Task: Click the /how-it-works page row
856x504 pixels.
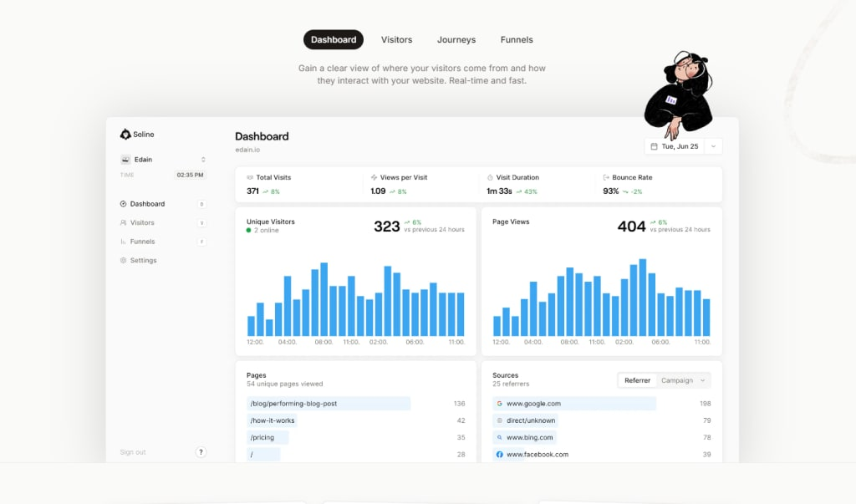Action: coord(355,420)
